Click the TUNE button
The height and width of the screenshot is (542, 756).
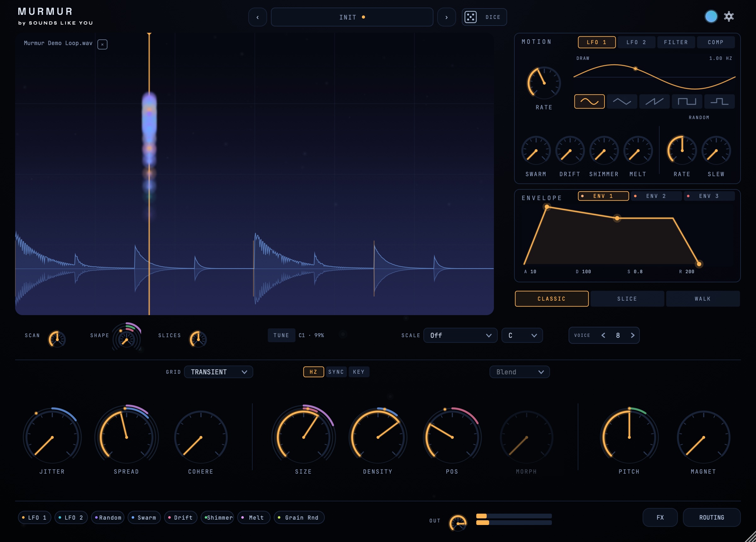(x=281, y=335)
